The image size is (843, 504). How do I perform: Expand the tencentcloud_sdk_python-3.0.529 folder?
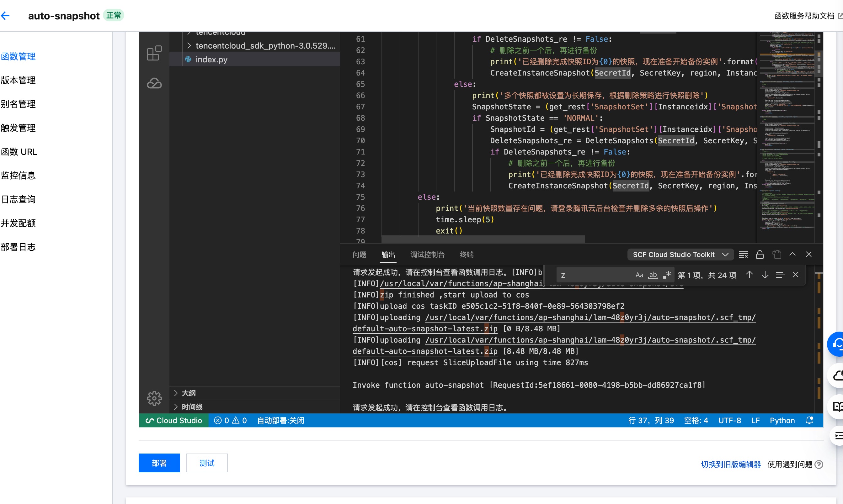(265, 45)
